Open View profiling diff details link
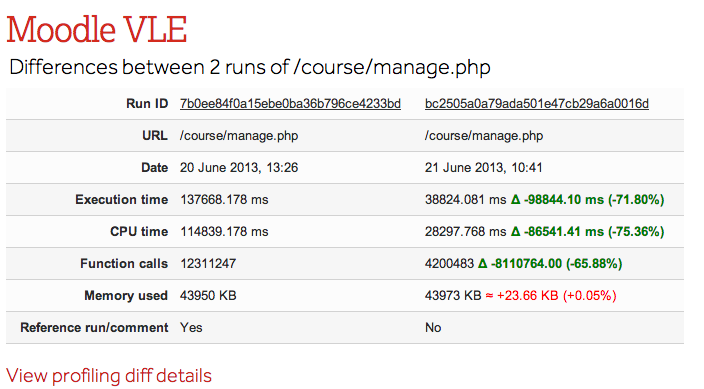704x389 pixels. tap(109, 376)
